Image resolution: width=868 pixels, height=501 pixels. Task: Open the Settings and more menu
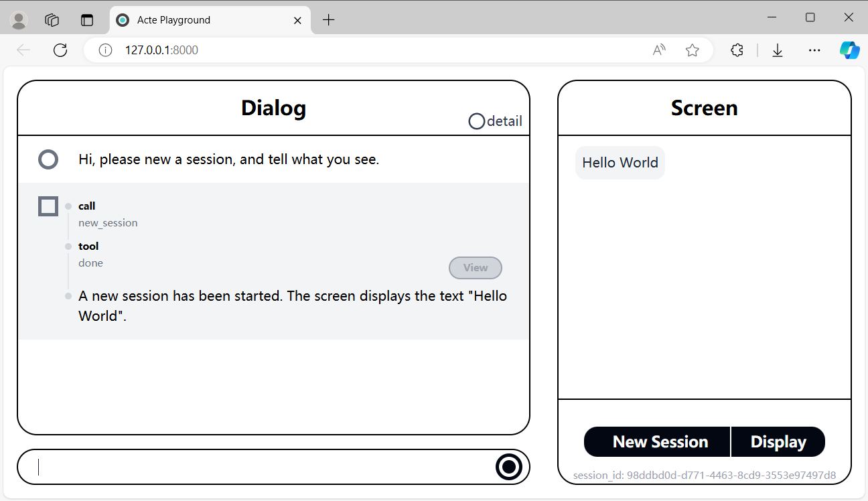(x=814, y=50)
